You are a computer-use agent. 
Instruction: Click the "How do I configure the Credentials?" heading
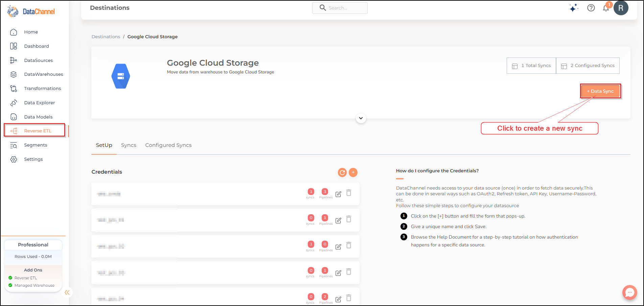point(437,171)
